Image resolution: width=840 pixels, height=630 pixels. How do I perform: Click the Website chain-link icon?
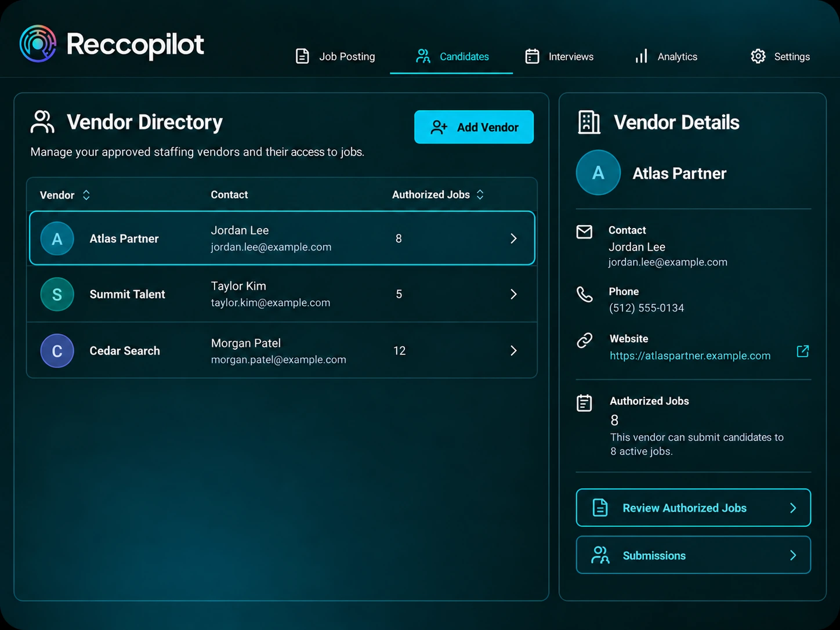[585, 341]
